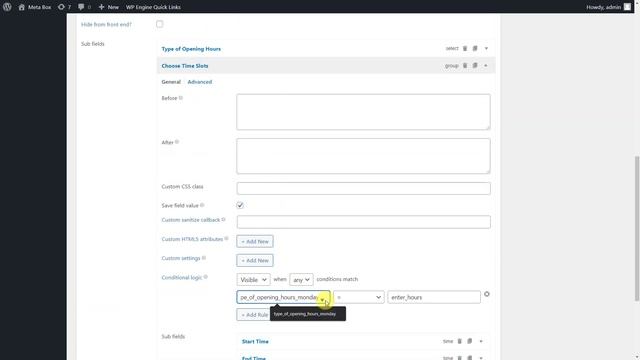Remove the conditional logic rule
Viewport: 640px width, 360px height.
coord(487,294)
